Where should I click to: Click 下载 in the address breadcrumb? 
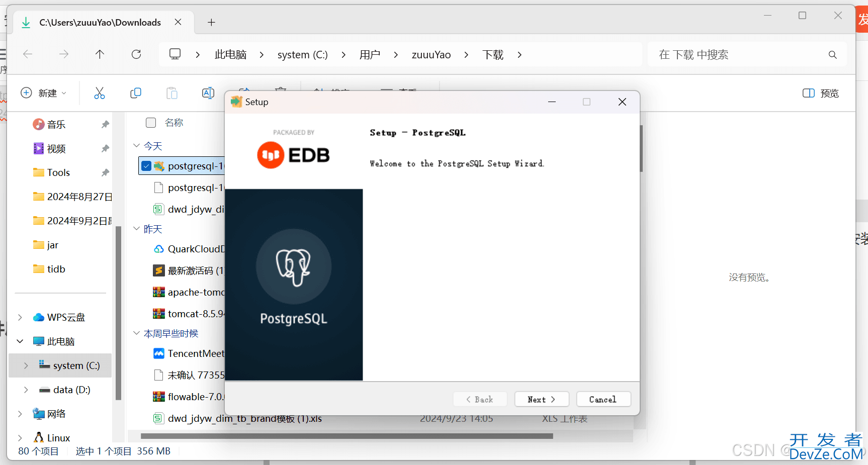(x=493, y=54)
